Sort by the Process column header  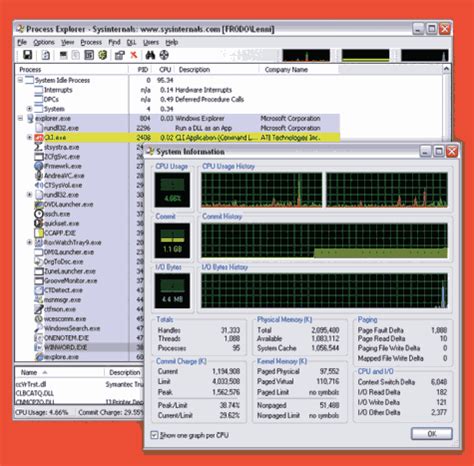click(72, 70)
